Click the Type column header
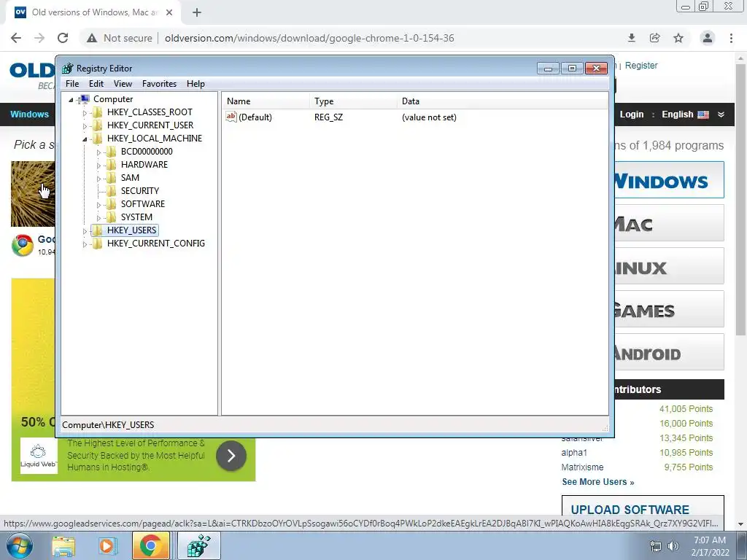Image resolution: width=747 pixels, height=560 pixels. (x=353, y=101)
